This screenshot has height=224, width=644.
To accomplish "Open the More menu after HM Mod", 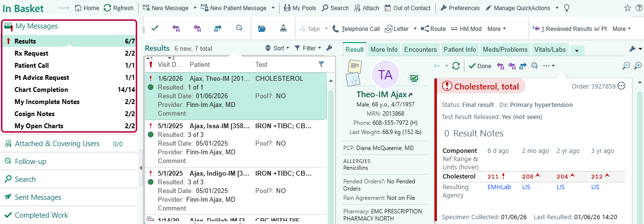I will [x=497, y=29].
